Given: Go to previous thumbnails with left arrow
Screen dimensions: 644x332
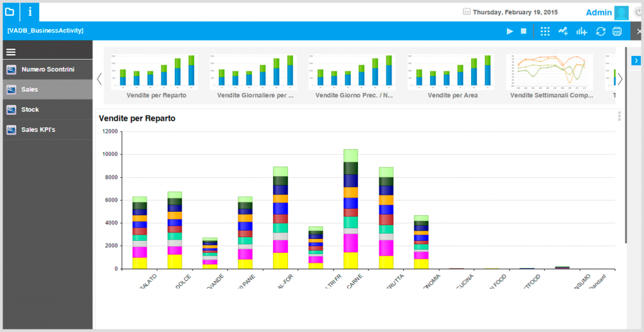Looking at the screenshot, I should (99, 79).
